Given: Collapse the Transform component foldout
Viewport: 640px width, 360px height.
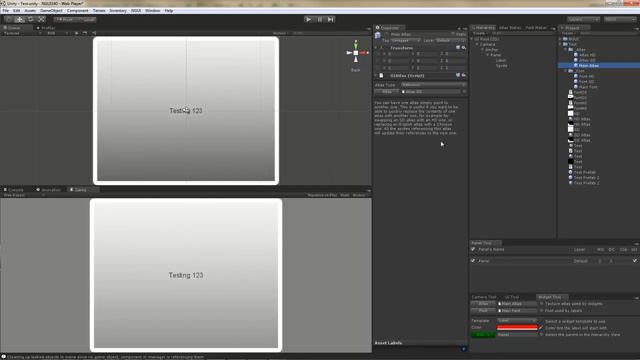Looking at the screenshot, I should [x=376, y=48].
